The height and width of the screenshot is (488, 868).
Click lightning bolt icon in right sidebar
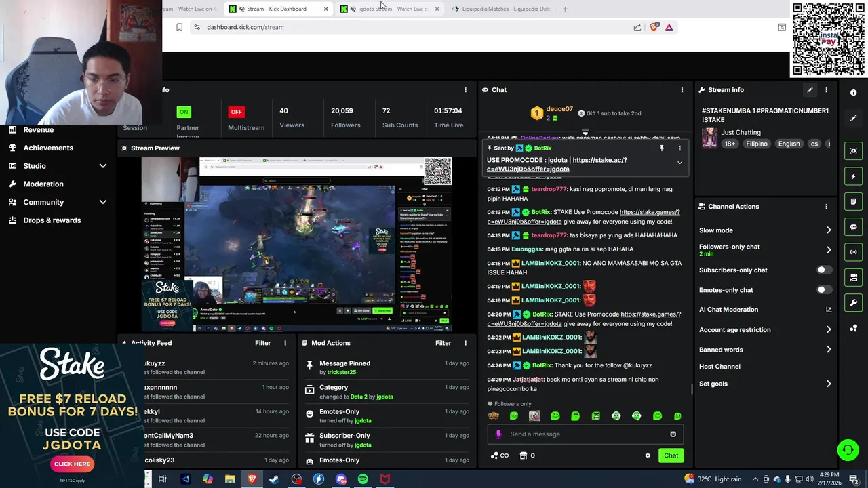click(854, 176)
